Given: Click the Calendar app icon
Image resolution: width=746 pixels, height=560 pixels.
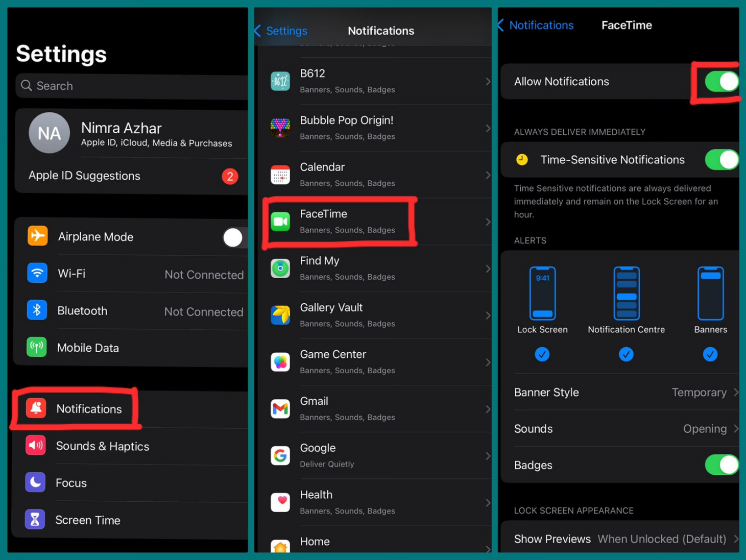Looking at the screenshot, I should coord(280,175).
